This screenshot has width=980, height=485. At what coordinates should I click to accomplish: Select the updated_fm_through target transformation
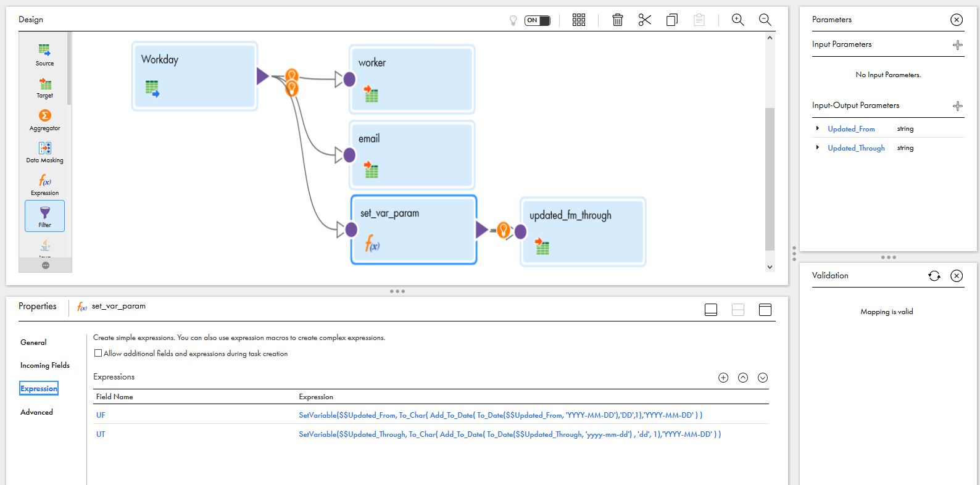(583, 232)
